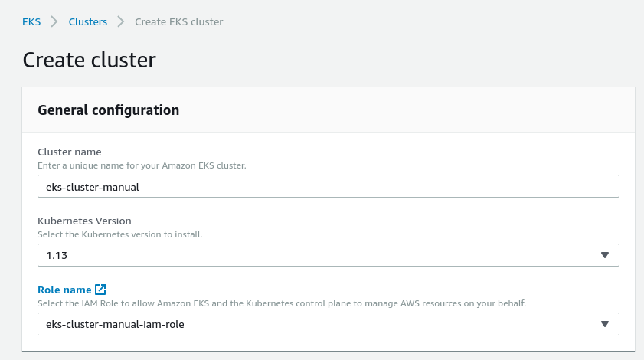Open the eks-cluster-manual-iam-role selection box
644x360 pixels.
[329, 324]
